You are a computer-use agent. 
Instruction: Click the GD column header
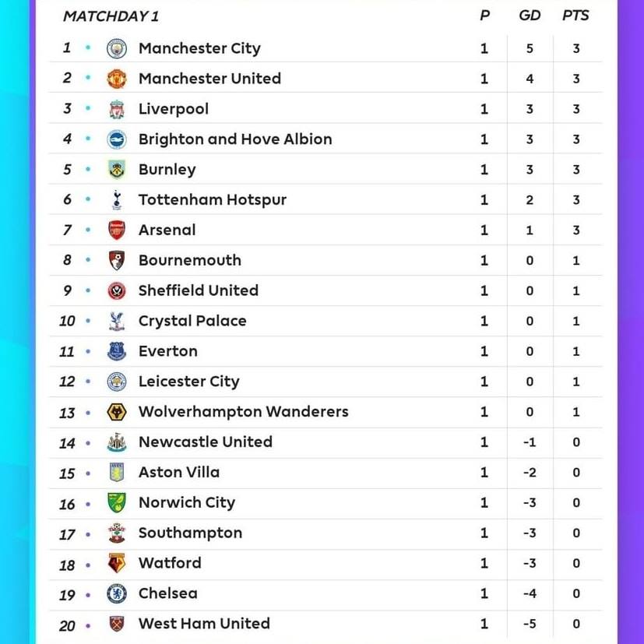coord(530,16)
